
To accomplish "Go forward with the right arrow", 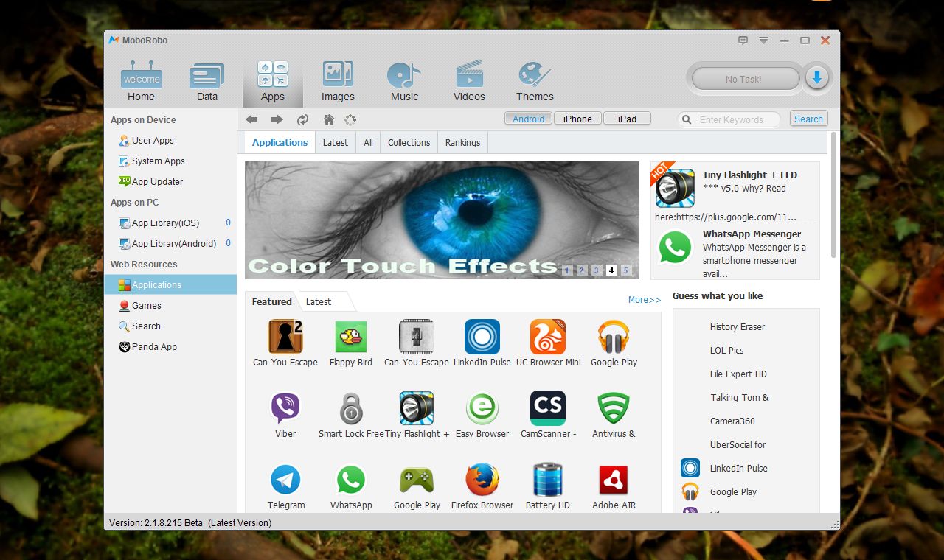I will [277, 119].
